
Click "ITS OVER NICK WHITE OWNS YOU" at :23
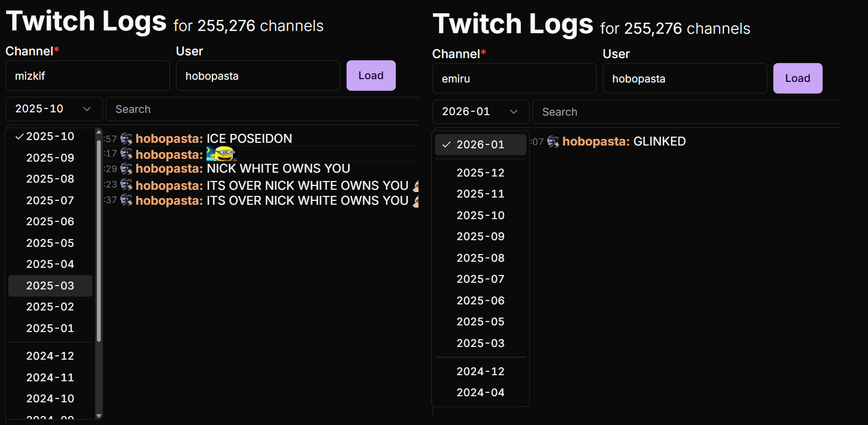[308, 185]
